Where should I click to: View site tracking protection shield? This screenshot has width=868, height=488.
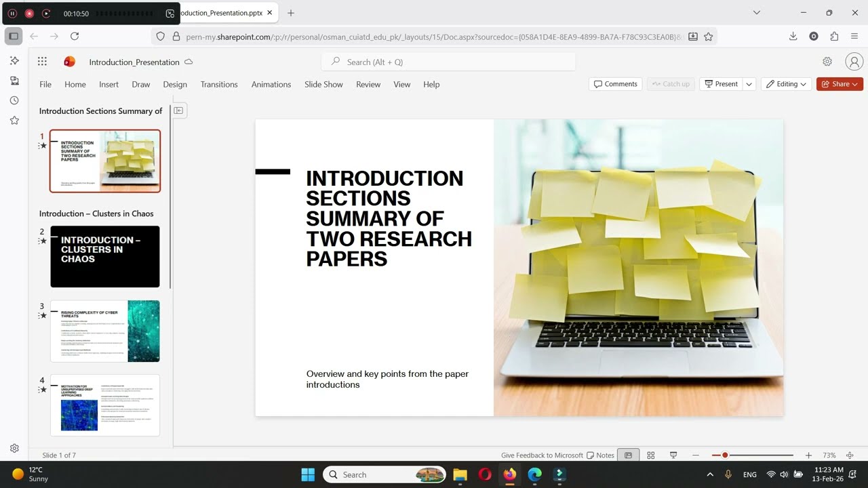coord(161,37)
